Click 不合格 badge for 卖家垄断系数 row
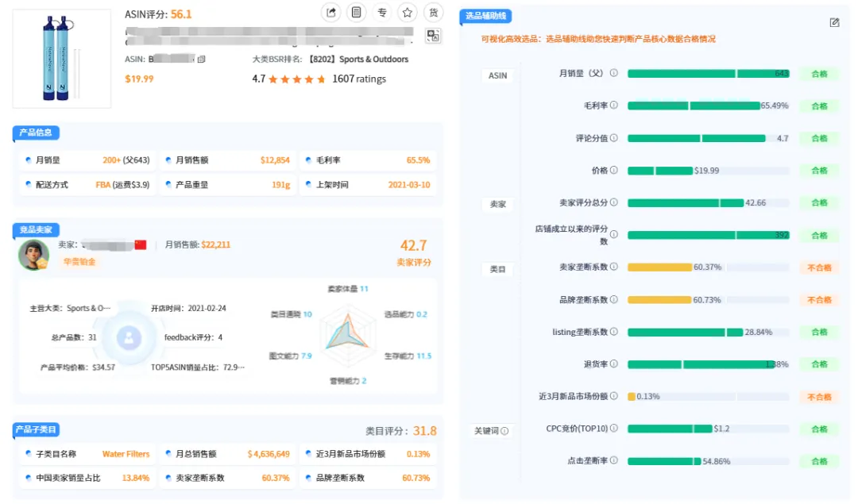858x504 pixels. (819, 267)
